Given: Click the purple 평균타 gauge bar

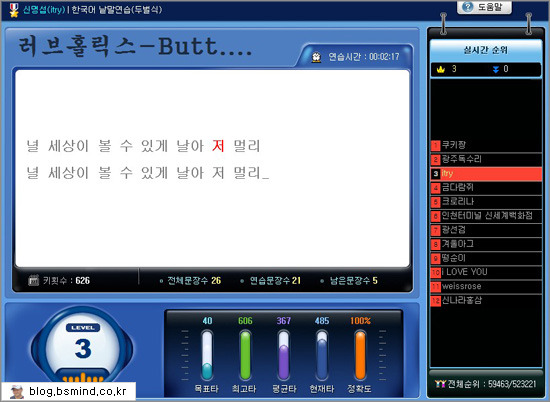Looking at the screenshot, I should click(x=283, y=355).
